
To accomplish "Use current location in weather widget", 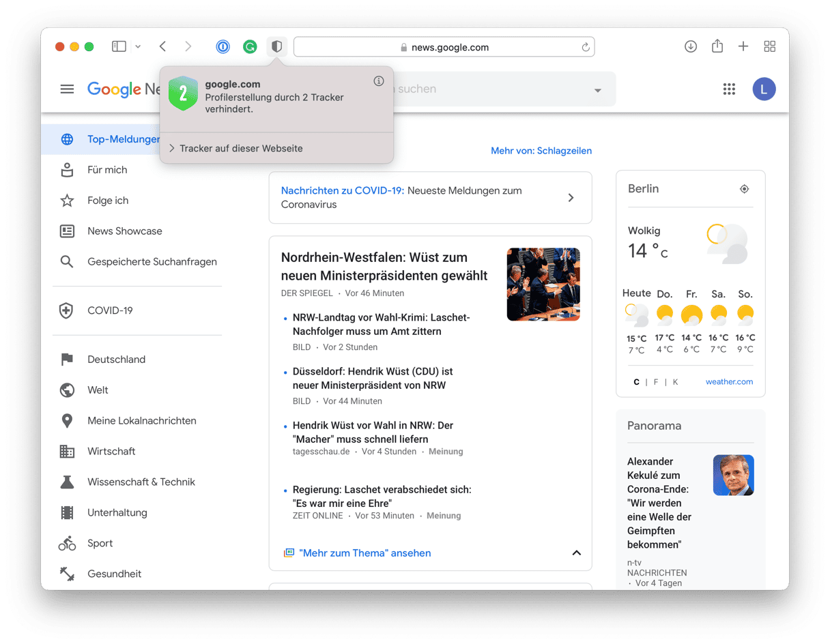I will point(745,189).
